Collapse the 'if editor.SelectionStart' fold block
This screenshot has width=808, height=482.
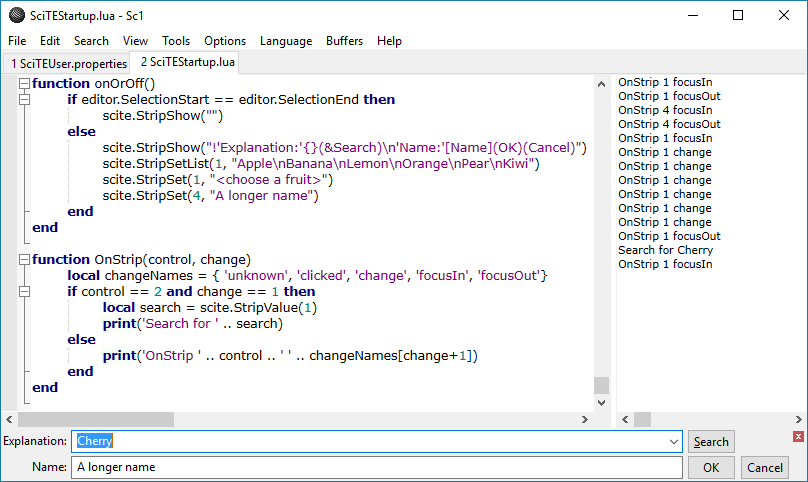click(x=23, y=100)
